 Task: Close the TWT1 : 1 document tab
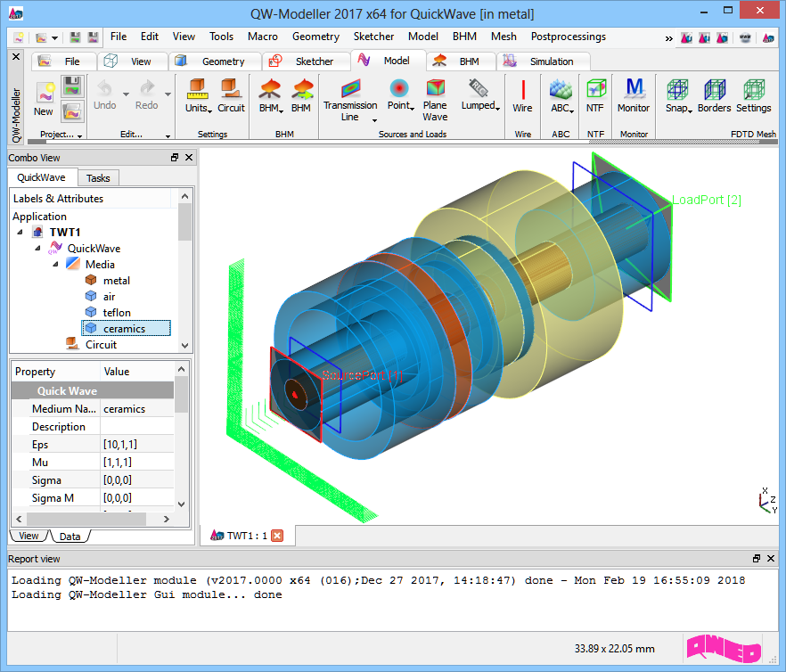pyautogui.click(x=277, y=536)
